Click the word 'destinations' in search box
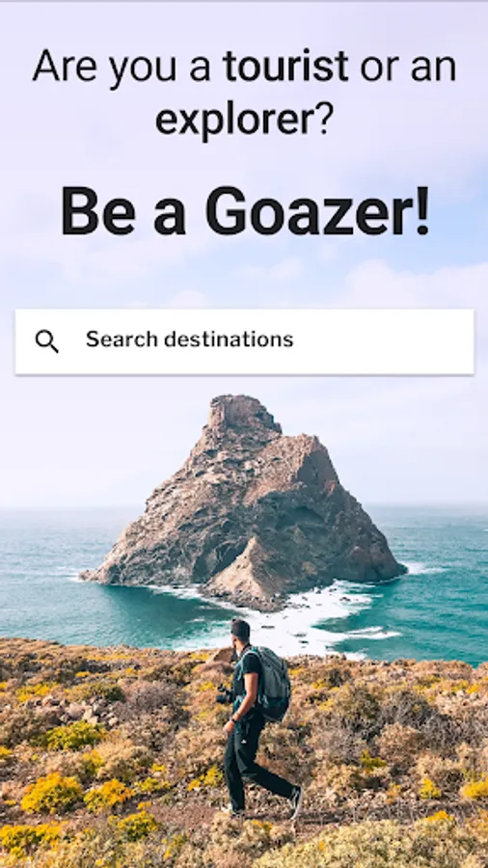 coord(229,339)
